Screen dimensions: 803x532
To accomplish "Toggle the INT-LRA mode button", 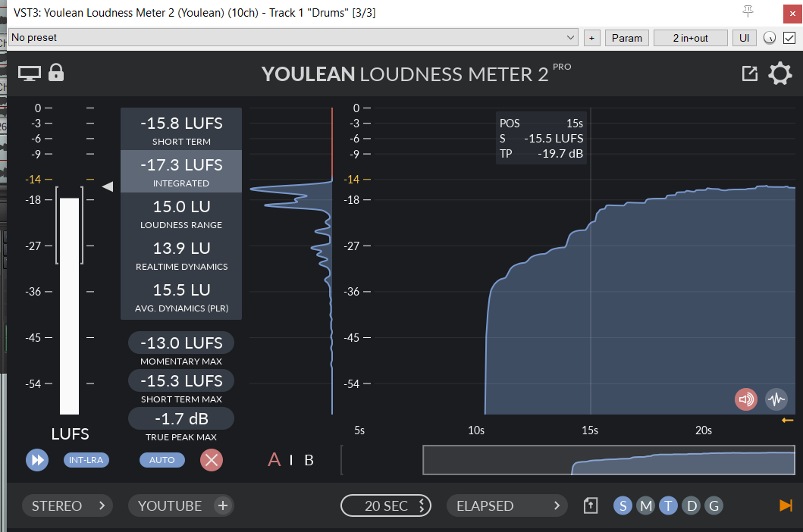I will (86, 460).
